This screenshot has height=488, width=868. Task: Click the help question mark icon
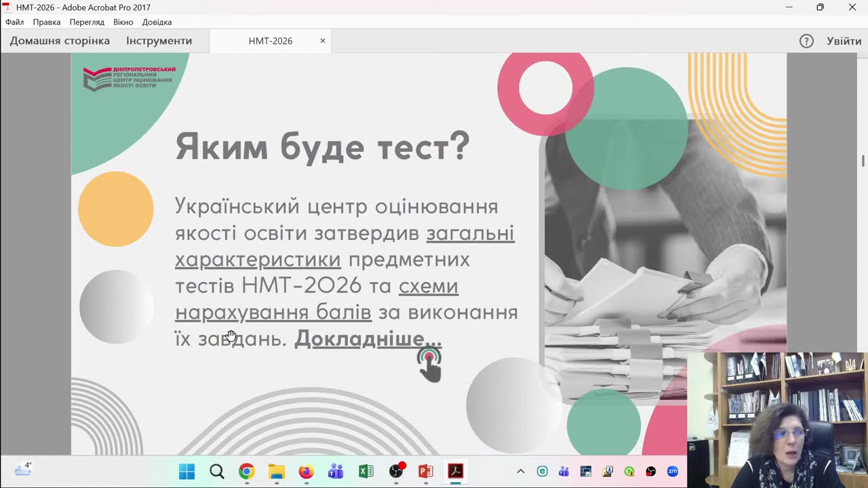(806, 41)
